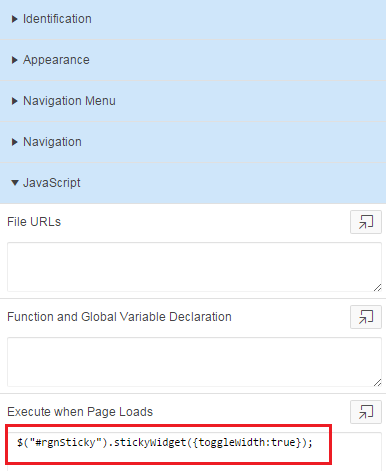Open editor for Function and Global Variable Declaration
The height and width of the screenshot is (471, 386).
366,317
